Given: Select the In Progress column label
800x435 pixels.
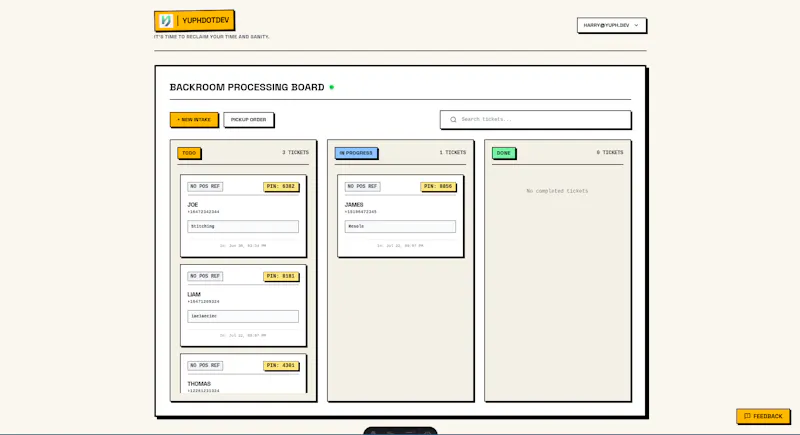Looking at the screenshot, I should pos(356,153).
